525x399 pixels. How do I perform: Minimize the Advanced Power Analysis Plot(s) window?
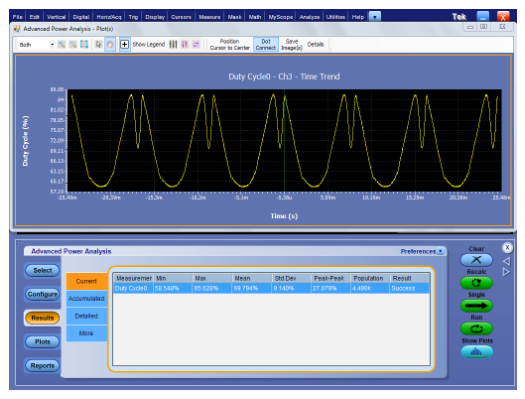pyautogui.click(x=470, y=27)
